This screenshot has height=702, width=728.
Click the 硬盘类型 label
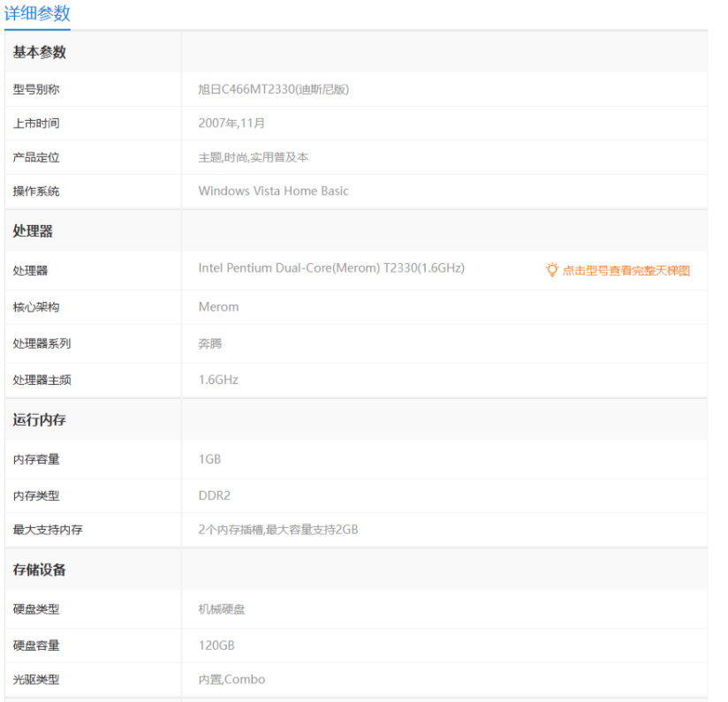36,609
